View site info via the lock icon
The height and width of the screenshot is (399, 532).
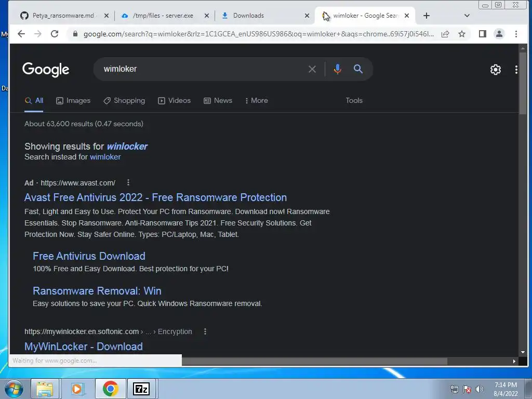click(x=75, y=34)
